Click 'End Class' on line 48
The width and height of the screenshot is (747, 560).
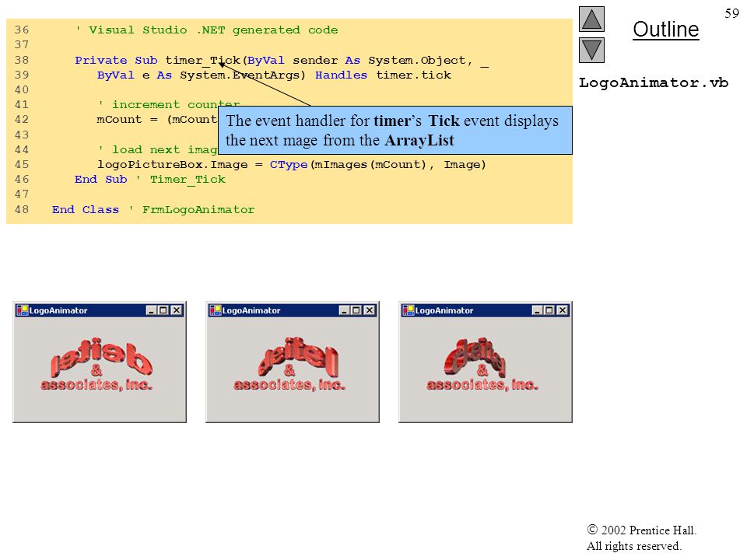click(86, 209)
